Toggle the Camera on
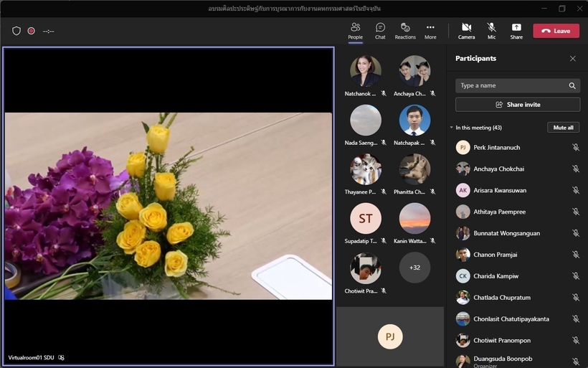Image resolution: width=588 pixels, height=368 pixels. click(466, 31)
